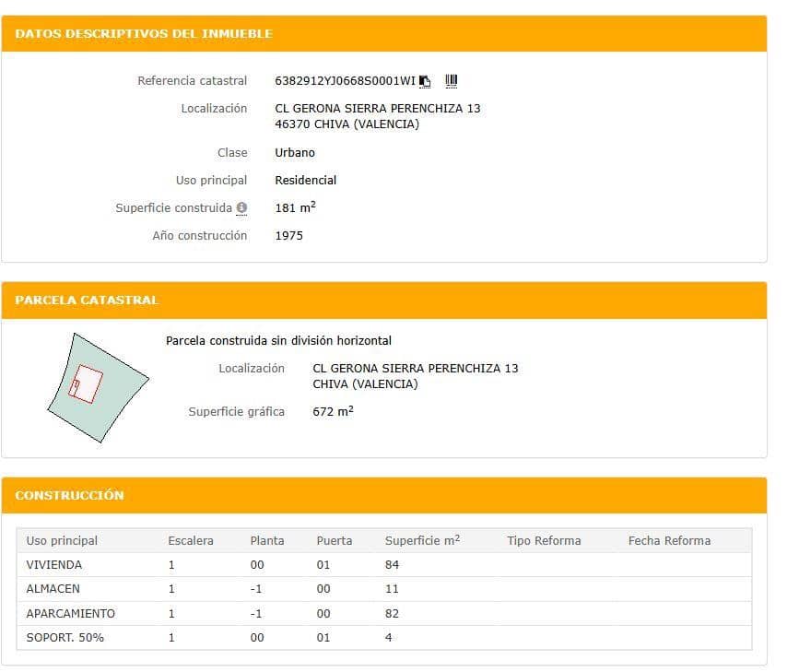Viewport: 799px width, 672px height.
Task: Click the document copy icon beside the reference
Action: tap(424, 81)
